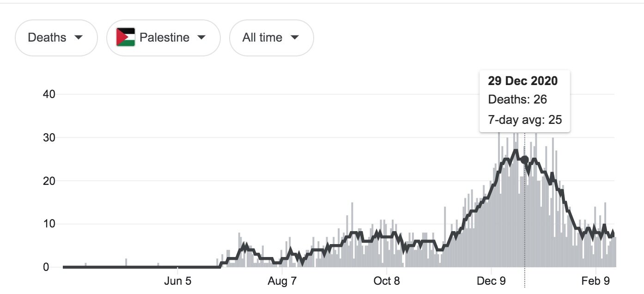The image size is (644, 294).
Task: Click the Palestine flag icon
Action: 126,37
